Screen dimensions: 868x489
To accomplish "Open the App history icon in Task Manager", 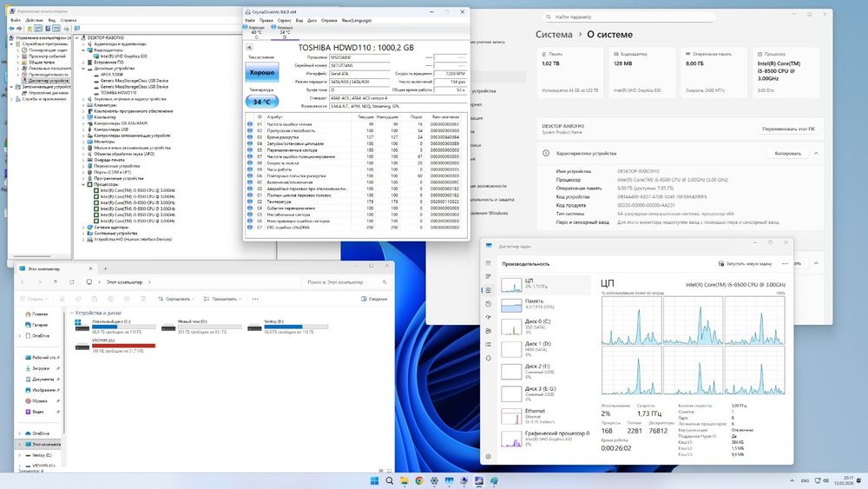I will 488,303.
